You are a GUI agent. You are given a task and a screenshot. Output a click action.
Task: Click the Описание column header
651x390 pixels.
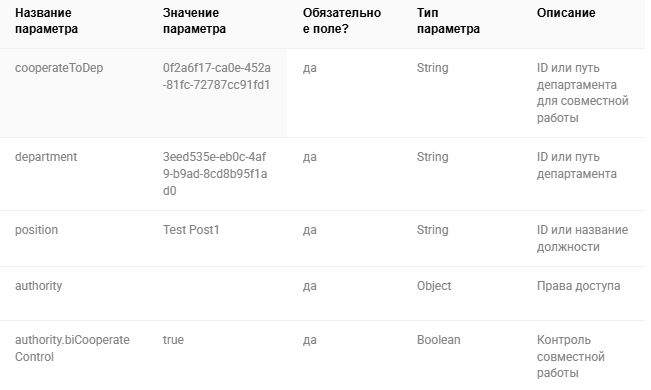click(566, 13)
